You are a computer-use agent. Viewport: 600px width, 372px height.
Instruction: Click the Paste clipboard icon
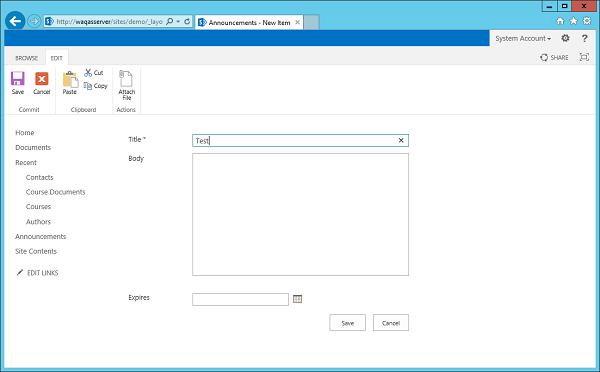click(70, 79)
